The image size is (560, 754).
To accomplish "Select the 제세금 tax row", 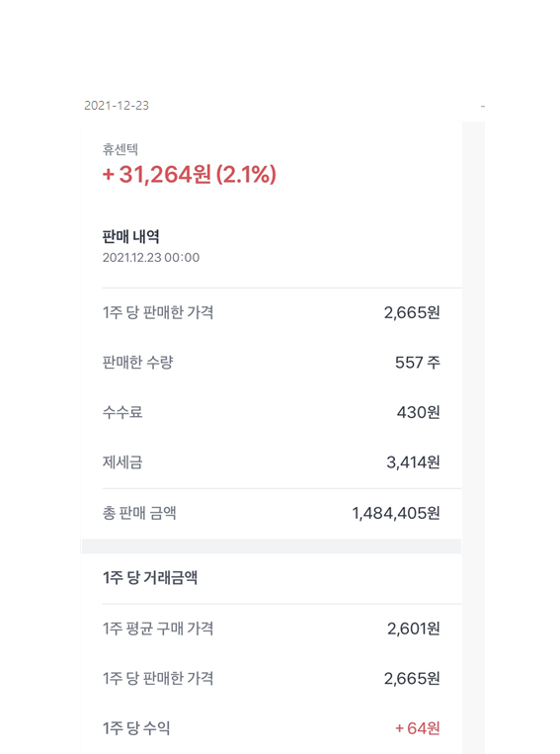I will pyautogui.click(x=272, y=462).
